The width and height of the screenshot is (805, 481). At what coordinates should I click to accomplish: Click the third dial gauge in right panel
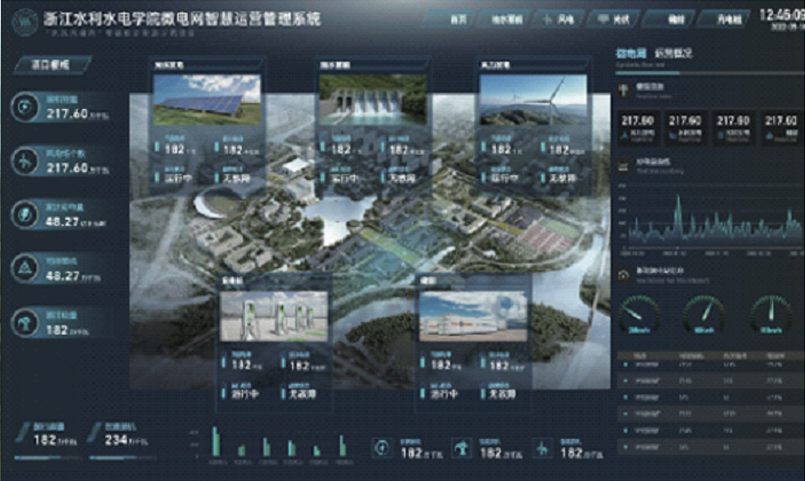(x=771, y=314)
